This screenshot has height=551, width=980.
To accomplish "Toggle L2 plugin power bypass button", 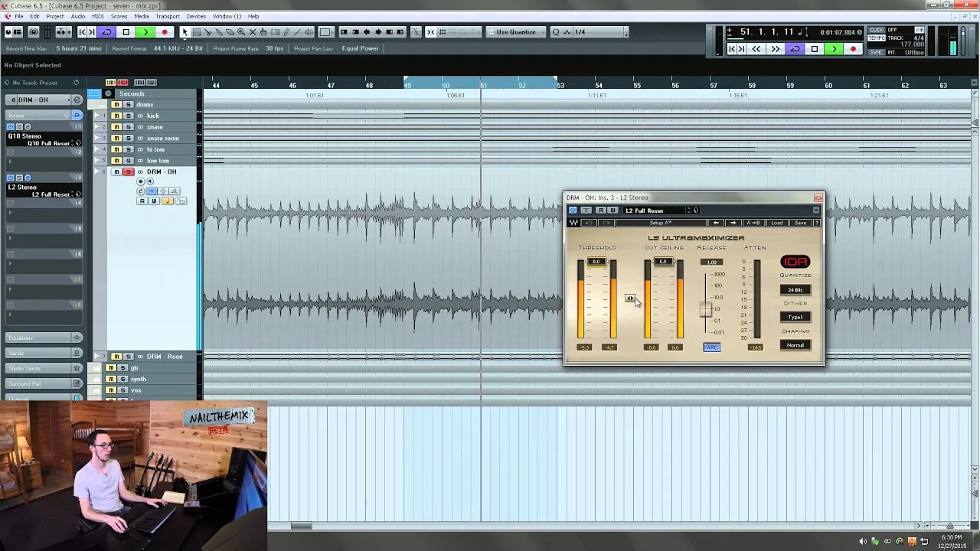I will 573,210.
